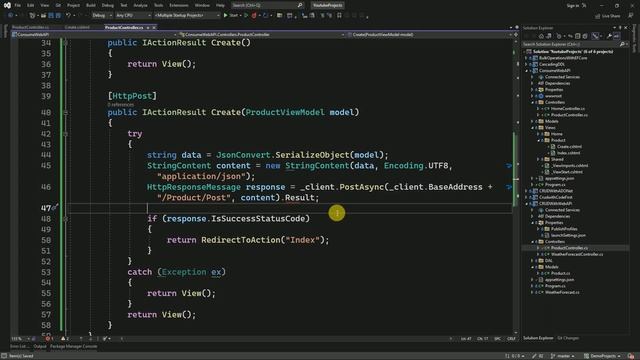The width and height of the screenshot is (640, 360).
Task: Click the Error List tab below editor
Action: 20,347
